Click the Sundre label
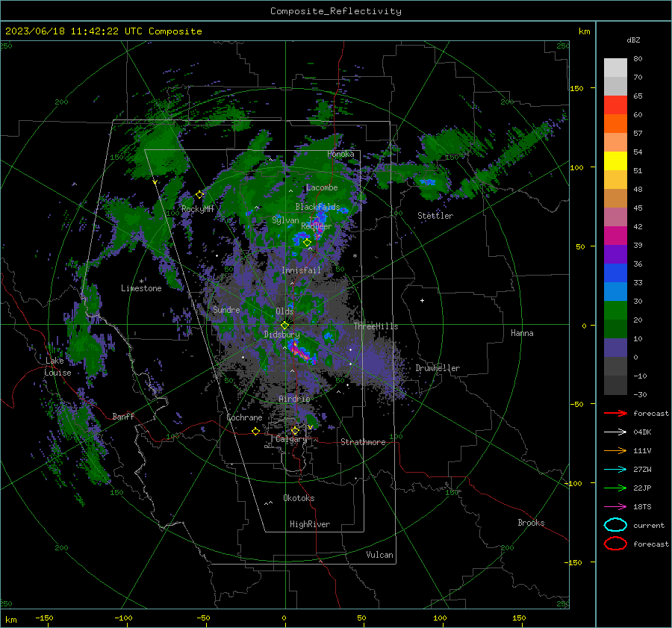 click(x=226, y=309)
